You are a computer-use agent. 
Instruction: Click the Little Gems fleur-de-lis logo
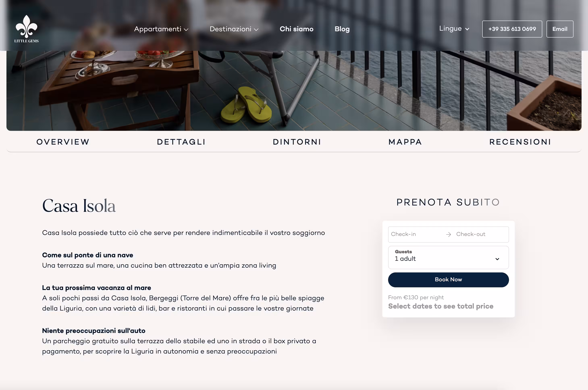(27, 29)
